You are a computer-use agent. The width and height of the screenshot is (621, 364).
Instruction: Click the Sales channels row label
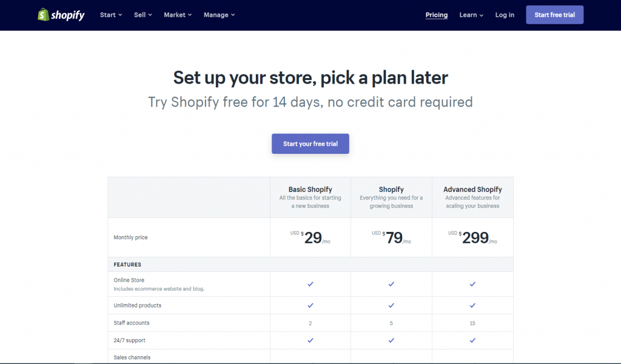tap(132, 357)
